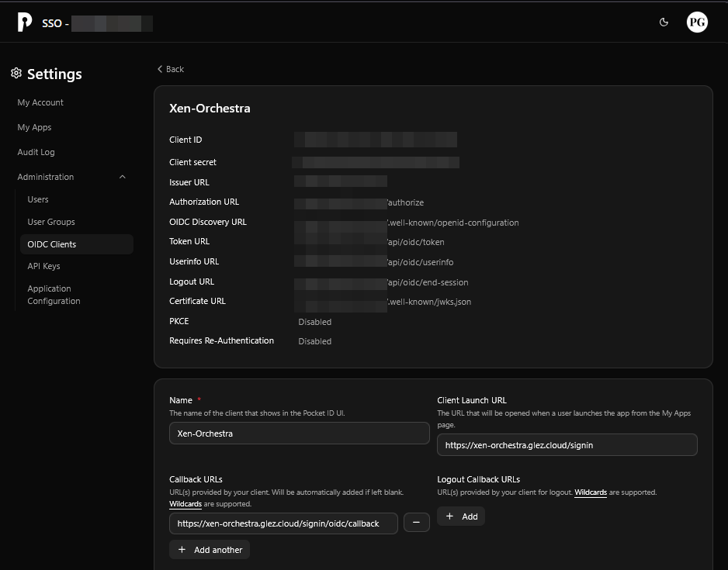Image resolution: width=728 pixels, height=570 pixels.
Task: Toggle dark mode moon icon
Action: (664, 22)
